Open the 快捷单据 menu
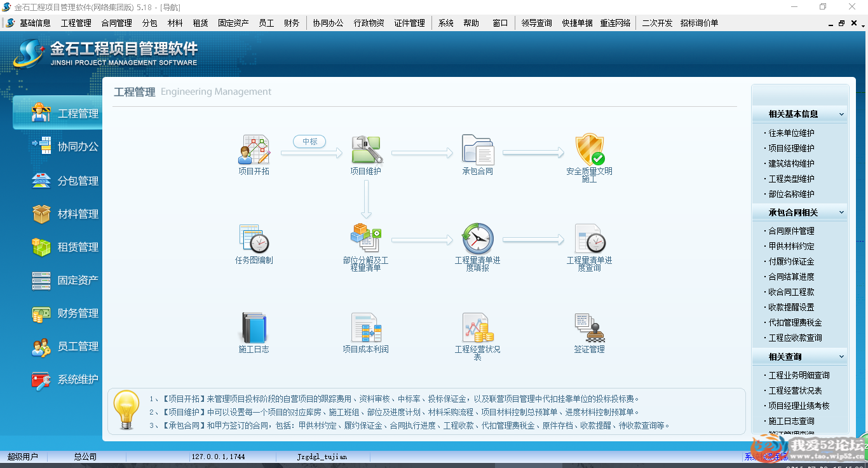This screenshot has width=868, height=468. tap(578, 23)
